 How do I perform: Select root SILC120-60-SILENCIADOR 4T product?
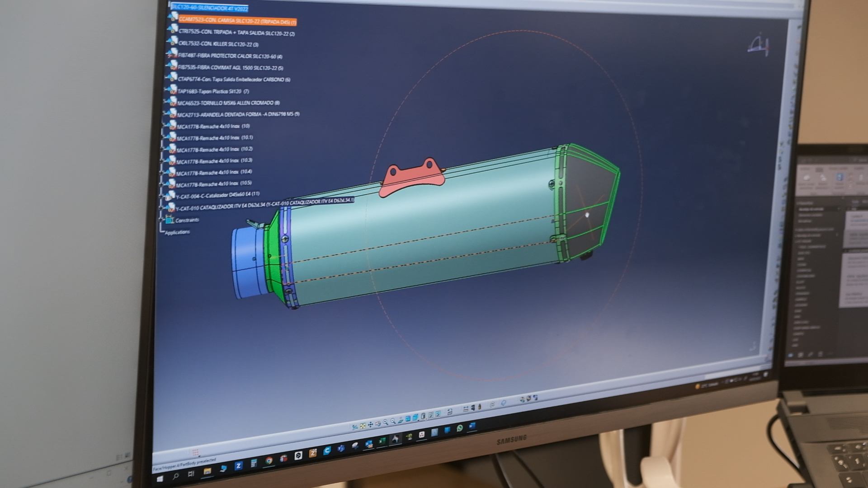pyautogui.click(x=210, y=8)
